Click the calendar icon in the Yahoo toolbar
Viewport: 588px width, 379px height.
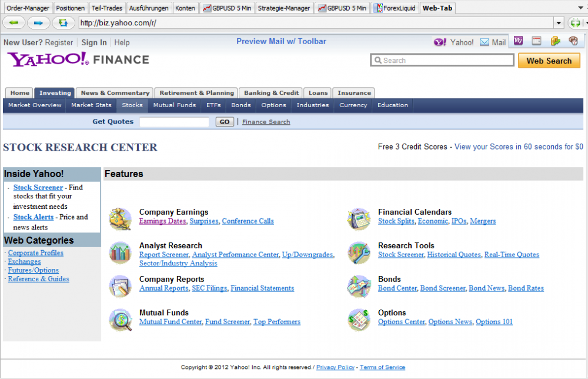pos(537,41)
